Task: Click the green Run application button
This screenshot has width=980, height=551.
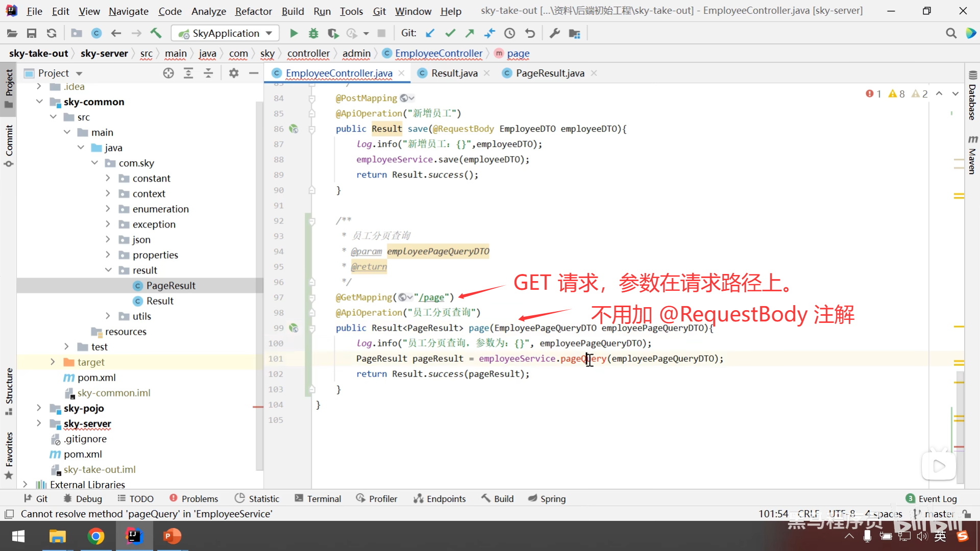Action: point(293,33)
